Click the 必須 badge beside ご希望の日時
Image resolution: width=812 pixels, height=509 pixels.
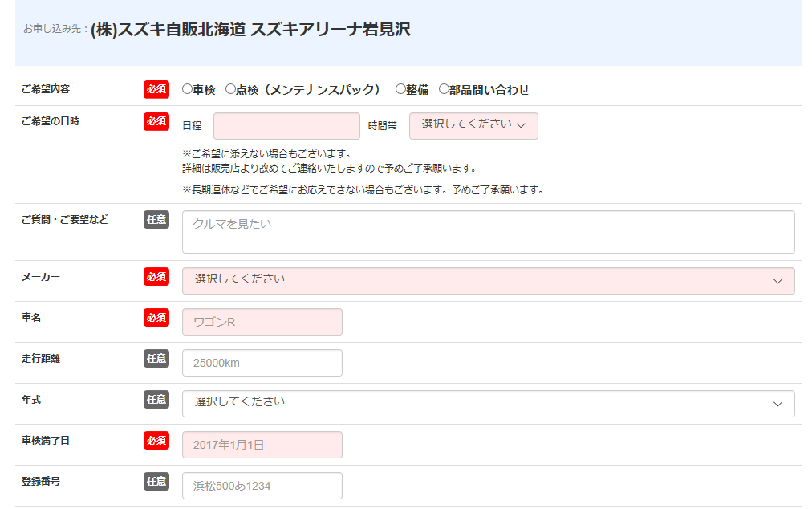[156, 121]
